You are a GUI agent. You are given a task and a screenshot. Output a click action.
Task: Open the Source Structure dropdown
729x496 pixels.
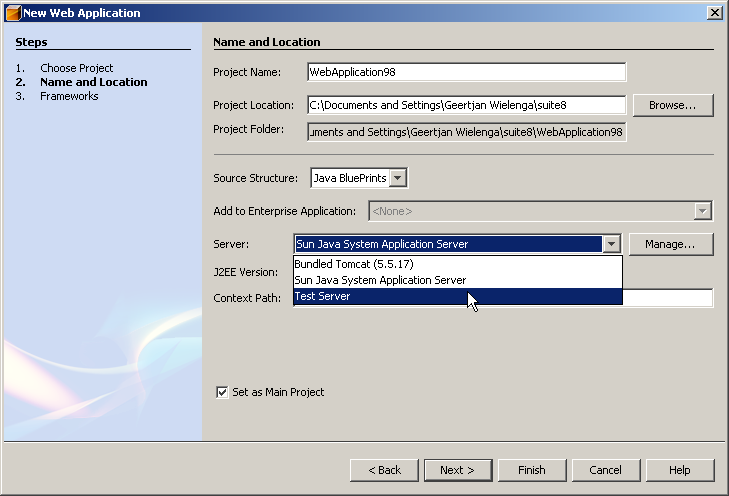(x=397, y=178)
